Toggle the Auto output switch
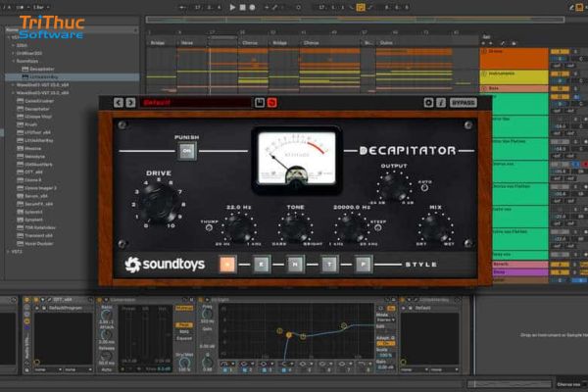Screen dimensions: 588x392 [x=424, y=188]
